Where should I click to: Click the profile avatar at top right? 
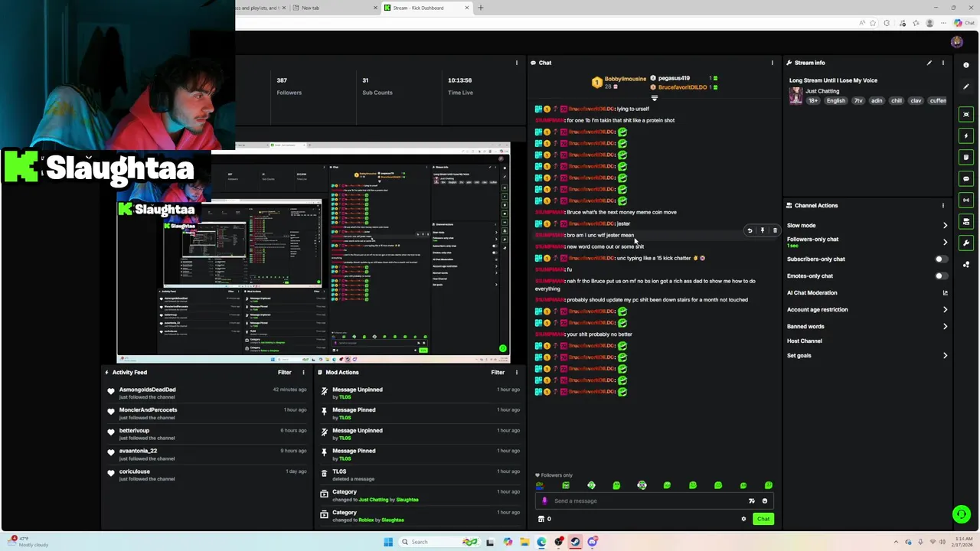tap(956, 42)
